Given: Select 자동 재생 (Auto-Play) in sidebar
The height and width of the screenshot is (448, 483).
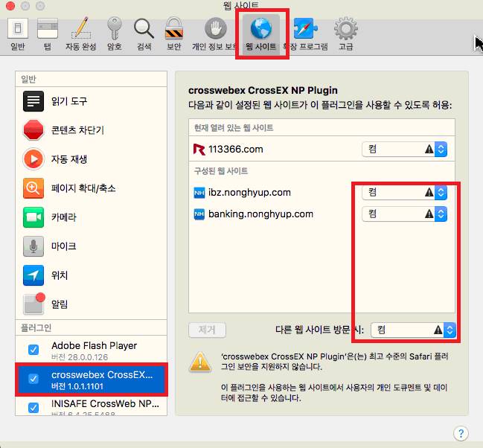Looking at the screenshot, I should coord(92,159).
